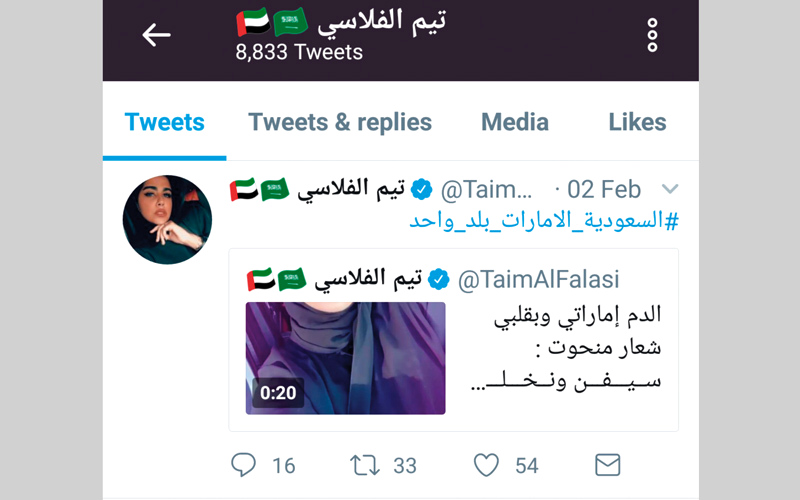Screen dimensions: 800x500
Task: Select the Media tab
Action: tap(515, 122)
